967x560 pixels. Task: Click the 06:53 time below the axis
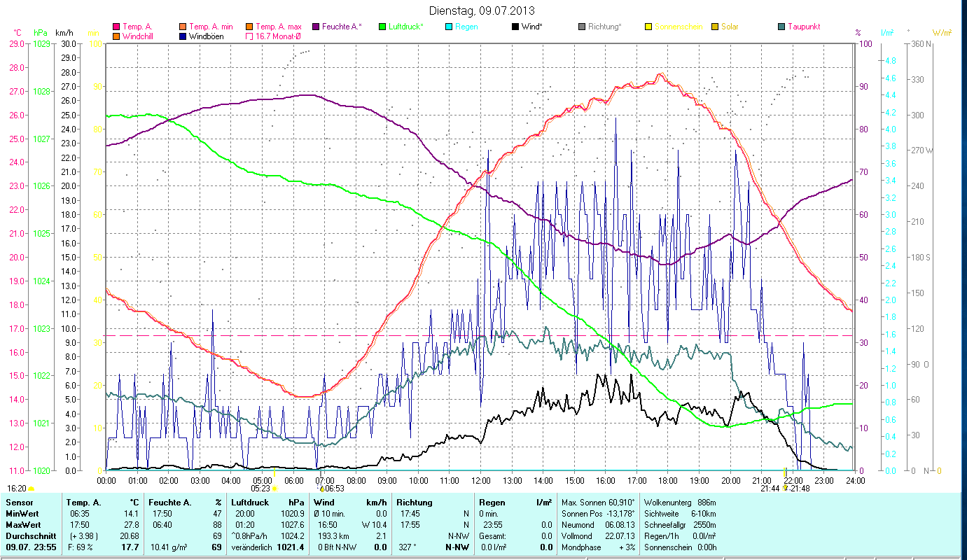click(335, 489)
